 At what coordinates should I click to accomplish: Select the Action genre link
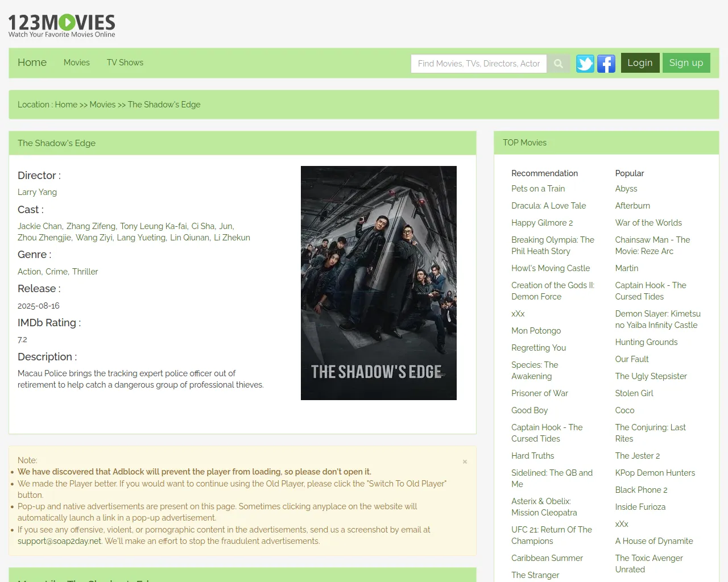click(30, 272)
